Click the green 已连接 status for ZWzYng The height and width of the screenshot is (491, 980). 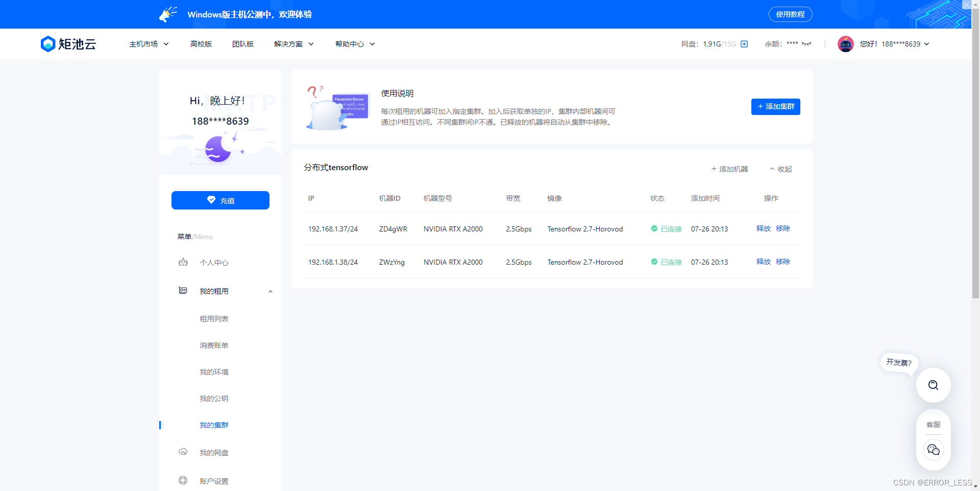coord(666,262)
